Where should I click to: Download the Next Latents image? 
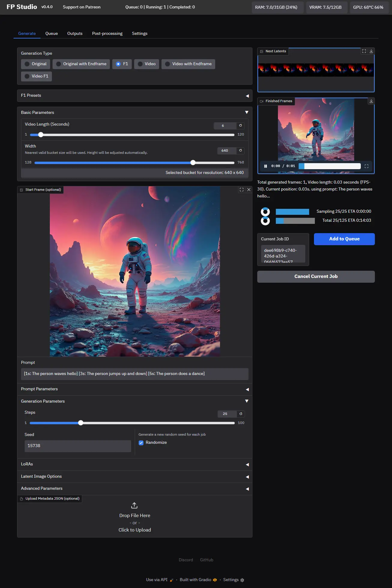(x=371, y=51)
